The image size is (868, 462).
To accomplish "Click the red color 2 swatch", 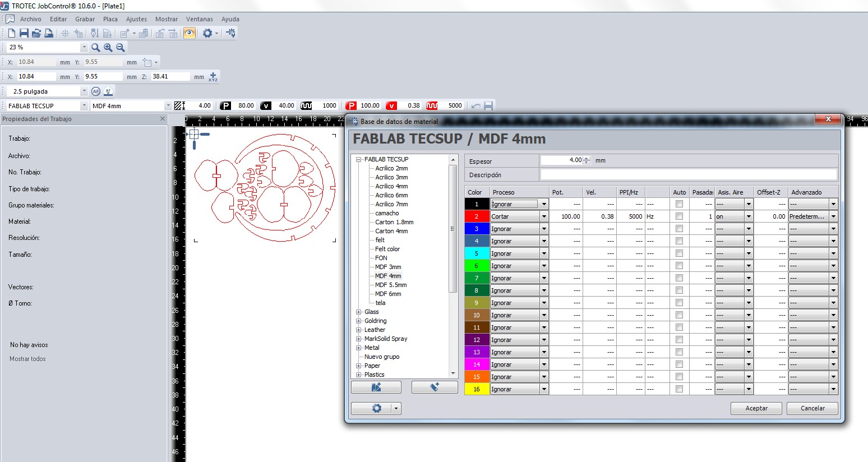I will (x=477, y=216).
